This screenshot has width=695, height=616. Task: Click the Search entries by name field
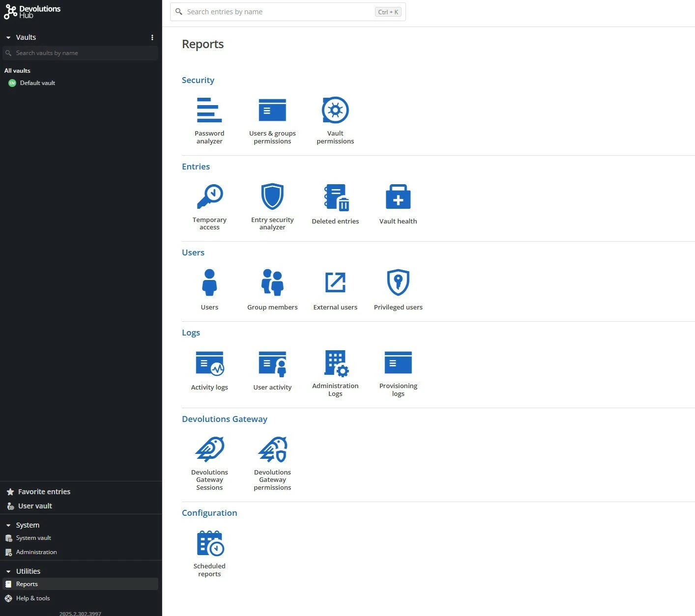(288, 12)
